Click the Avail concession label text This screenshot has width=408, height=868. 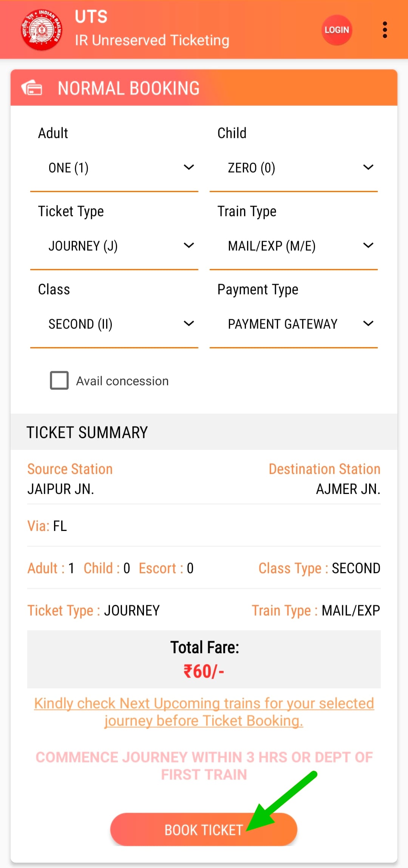click(x=122, y=381)
